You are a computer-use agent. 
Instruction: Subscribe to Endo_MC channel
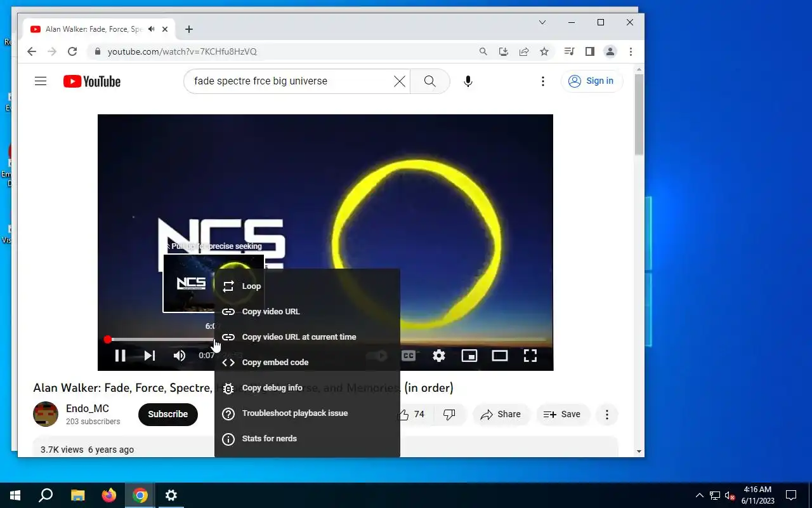tap(168, 414)
